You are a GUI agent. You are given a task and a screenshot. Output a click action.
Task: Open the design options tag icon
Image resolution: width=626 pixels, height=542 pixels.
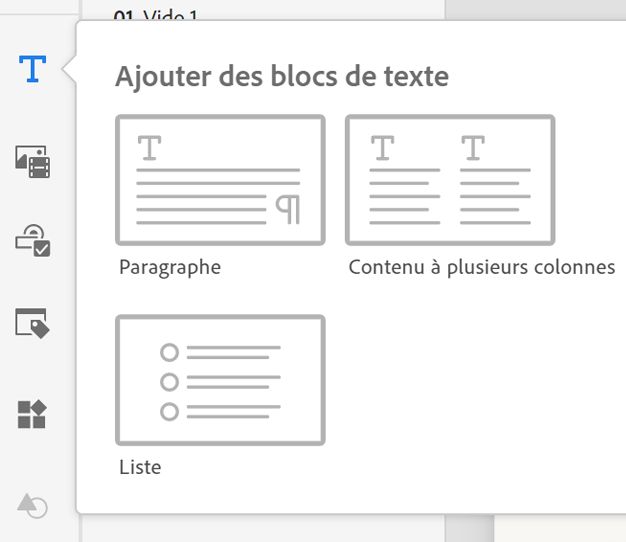[32, 323]
